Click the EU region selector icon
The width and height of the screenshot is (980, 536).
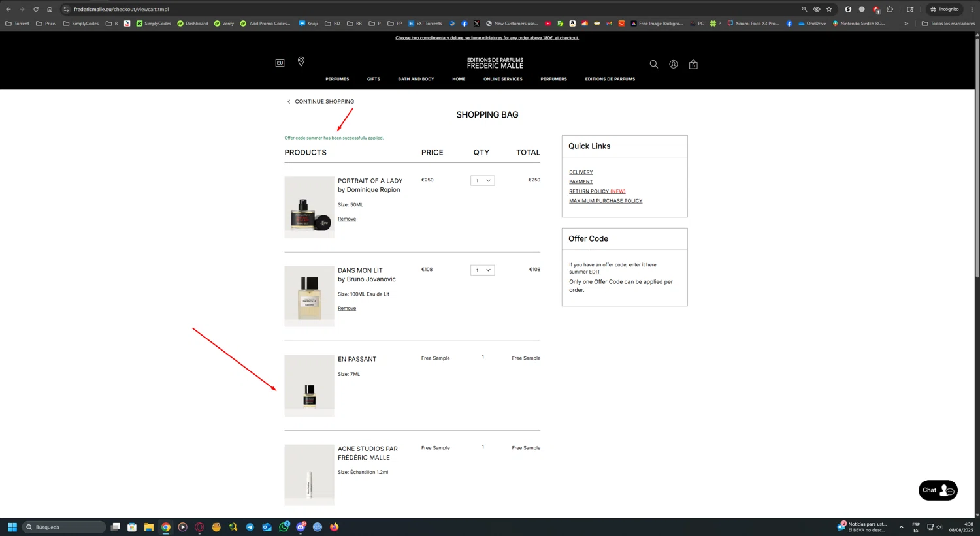pos(280,63)
